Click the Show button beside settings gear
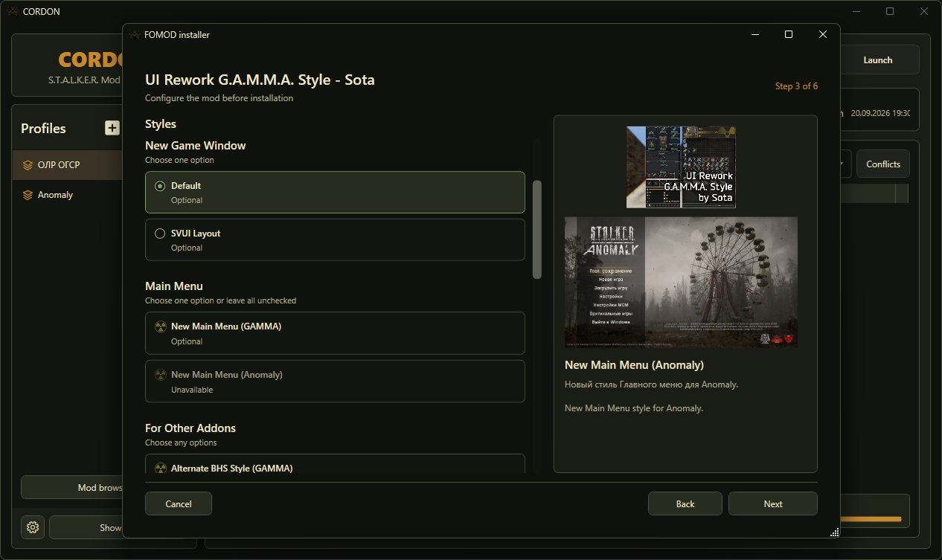The height and width of the screenshot is (560, 942). tap(86, 527)
